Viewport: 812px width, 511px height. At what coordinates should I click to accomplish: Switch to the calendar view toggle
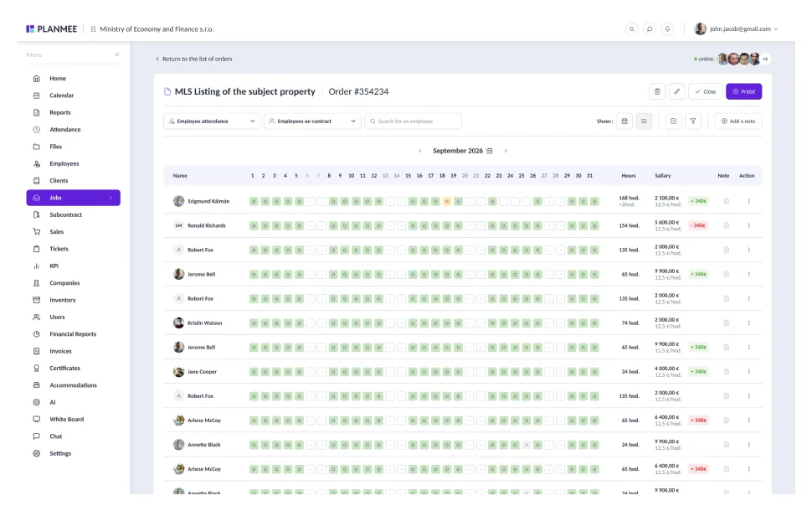point(624,121)
